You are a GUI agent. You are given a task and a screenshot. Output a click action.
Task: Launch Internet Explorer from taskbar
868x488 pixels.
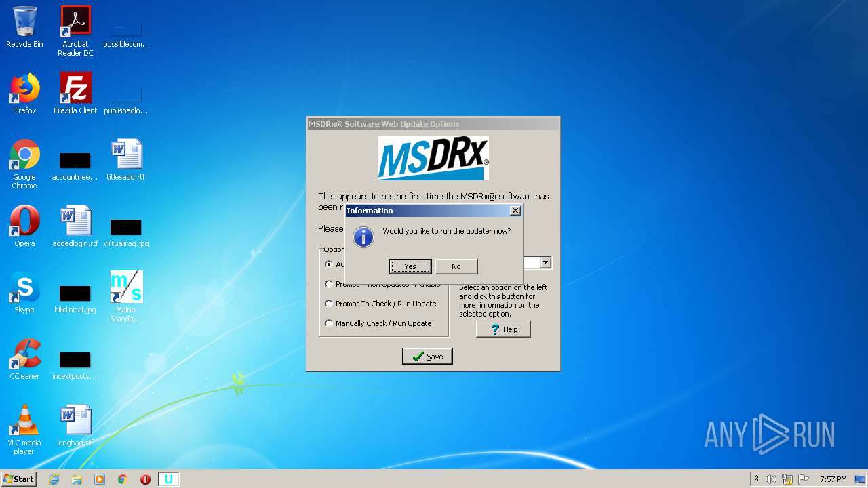point(54,479)
